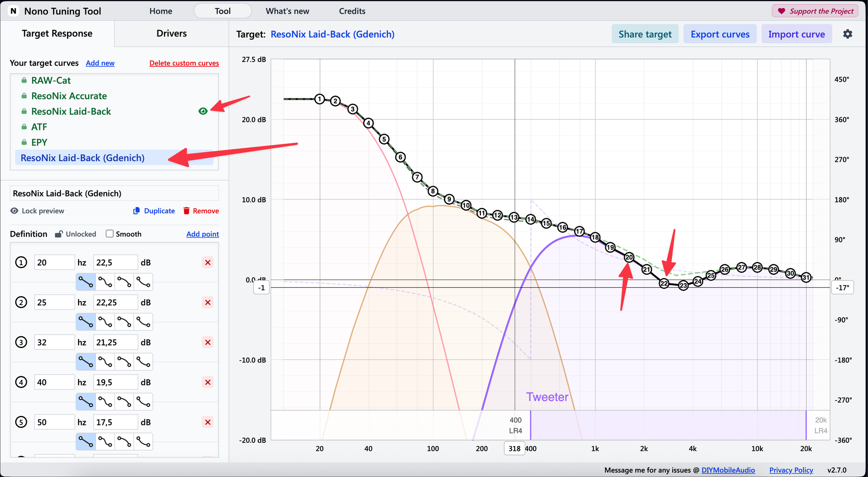
Task: Select ATF target curve in list
Action: point(39,127)
